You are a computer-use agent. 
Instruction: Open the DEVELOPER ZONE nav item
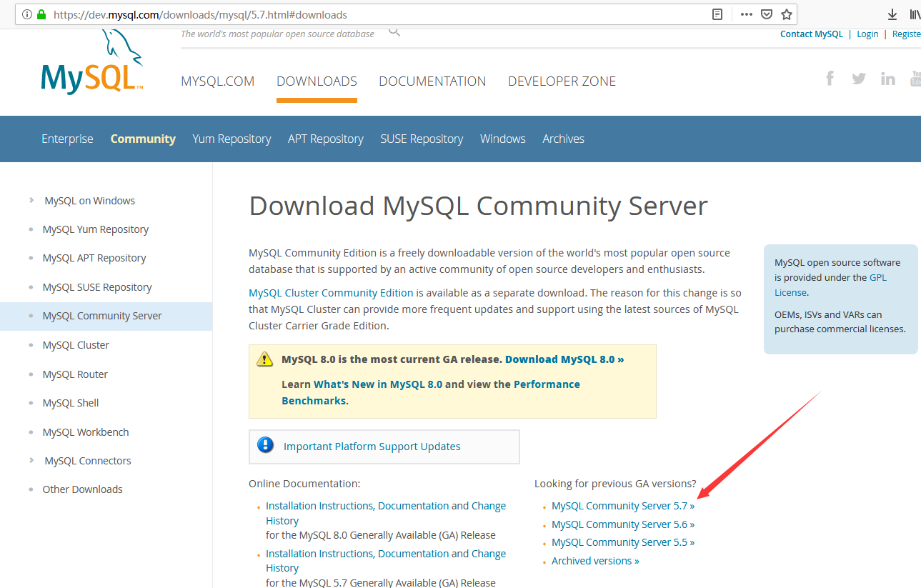pyautogui.click(x=562, y=81)
